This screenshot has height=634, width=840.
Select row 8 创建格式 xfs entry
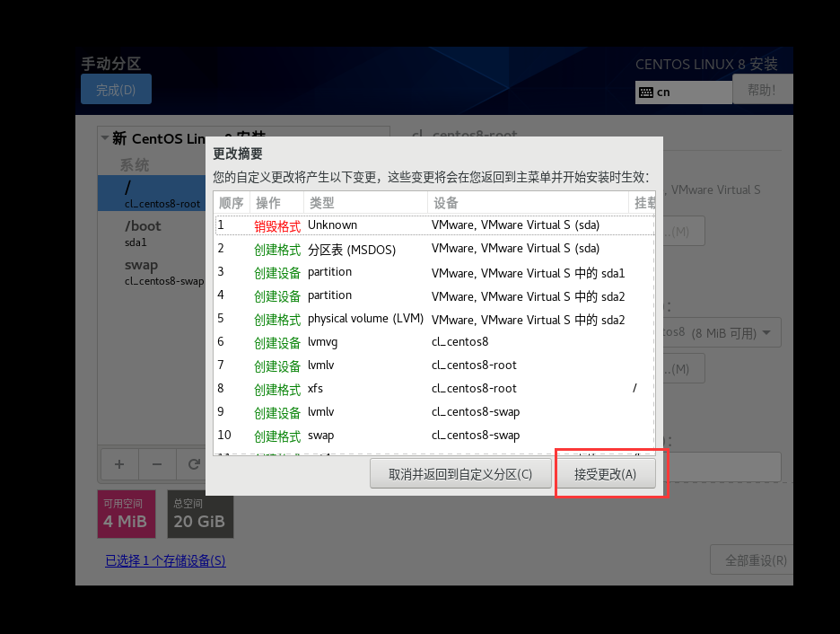click(434, 389)
